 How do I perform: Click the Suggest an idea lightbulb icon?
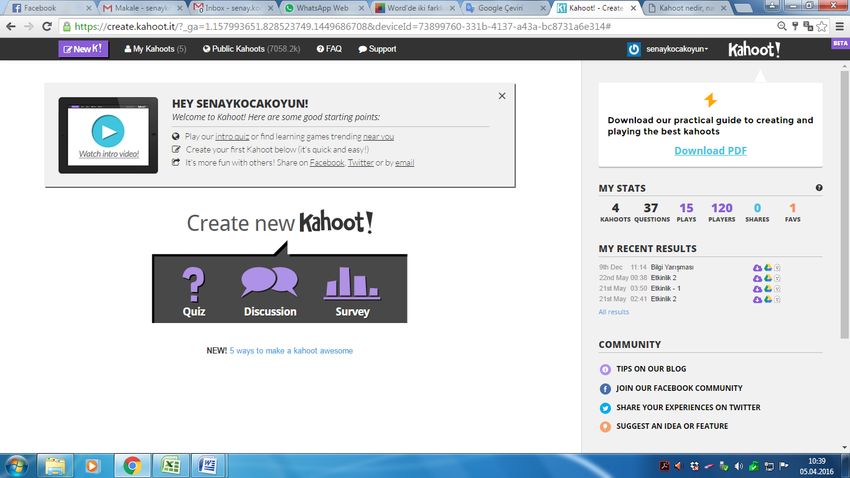[x=605, y=427]
